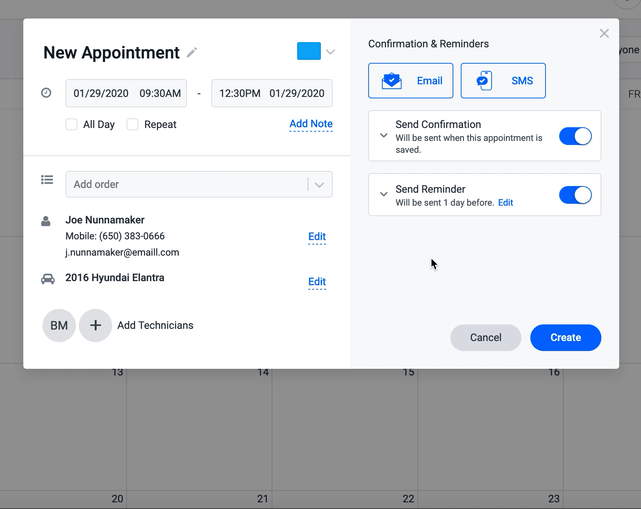Click the SMS phone icon
641x509 pixels.
[484, 81]
